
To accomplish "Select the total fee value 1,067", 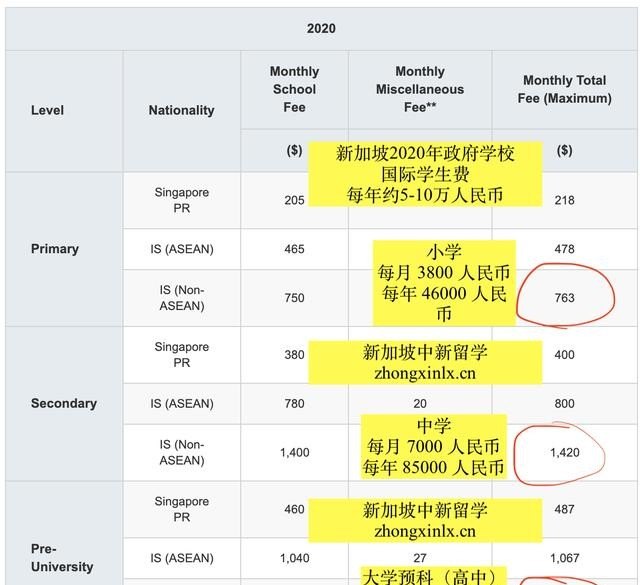I will [564, 558].
